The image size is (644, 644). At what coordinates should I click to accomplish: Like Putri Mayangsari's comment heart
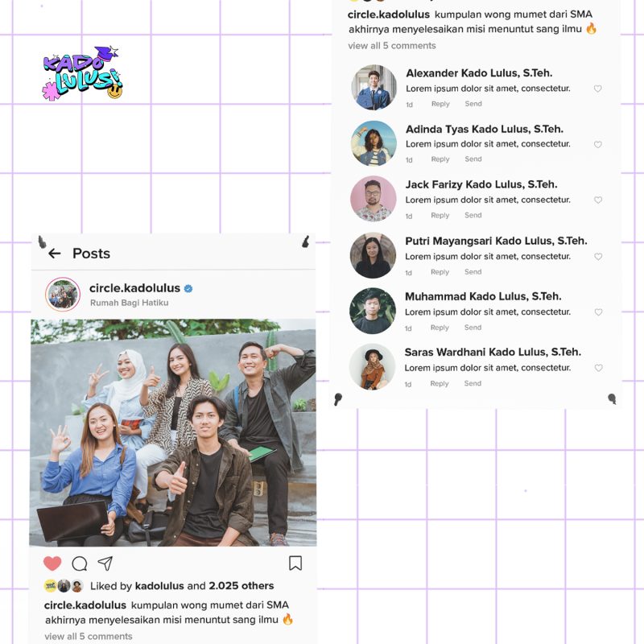pos(598,257)
